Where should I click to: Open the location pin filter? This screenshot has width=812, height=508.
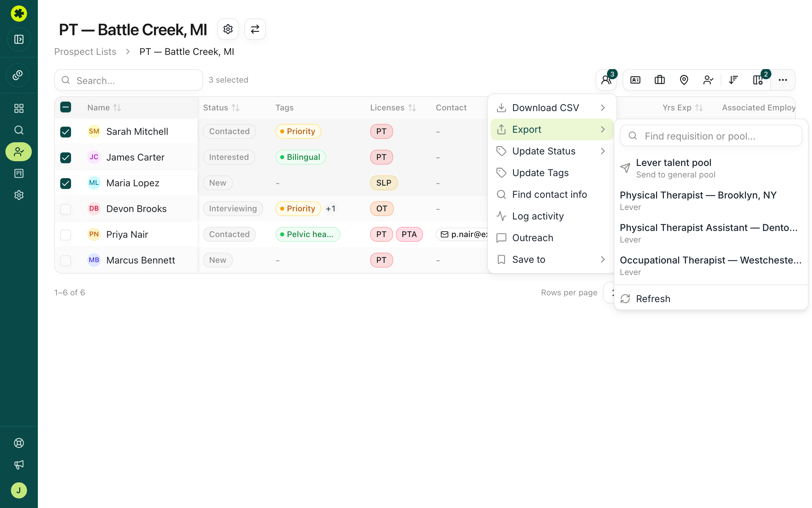pyautogui.click(x=684, y=80)
